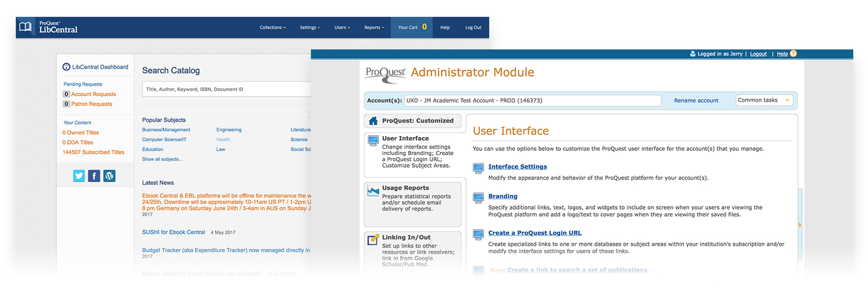Open 144507 Subscribed Titles link
The width and height of the screenshot is (868, 289).
(x=93, y=152)
